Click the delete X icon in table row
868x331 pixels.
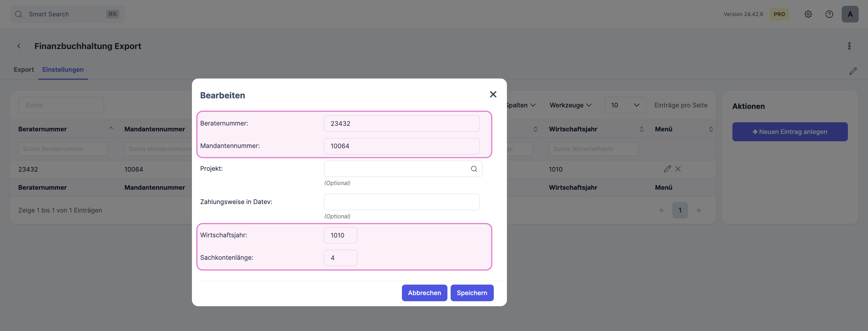(678, 169)
